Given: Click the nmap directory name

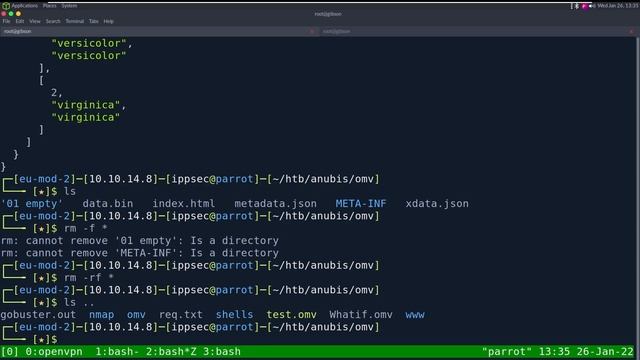Looking at the screenshot, I should click(x=102, y=315).
